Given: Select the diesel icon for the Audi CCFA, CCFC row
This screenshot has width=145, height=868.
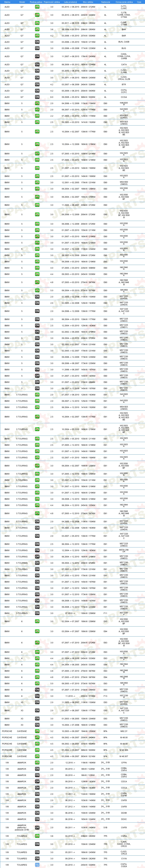Looking at the screenshot, I should 37,91.
